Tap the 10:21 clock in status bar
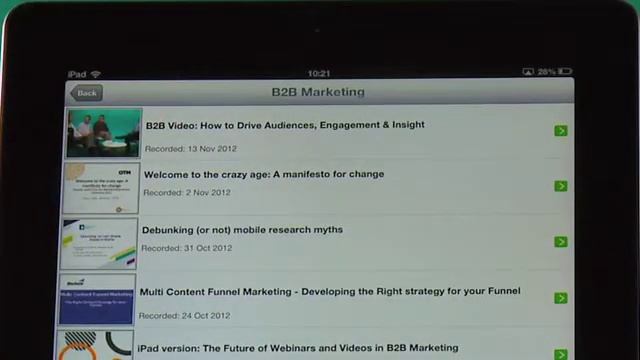 (318, 73)
